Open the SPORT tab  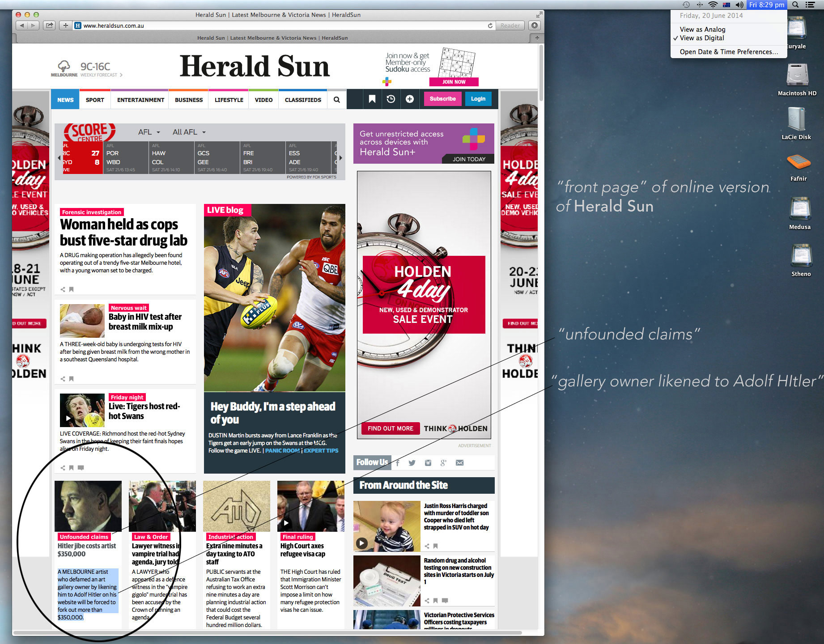point(95,100)
